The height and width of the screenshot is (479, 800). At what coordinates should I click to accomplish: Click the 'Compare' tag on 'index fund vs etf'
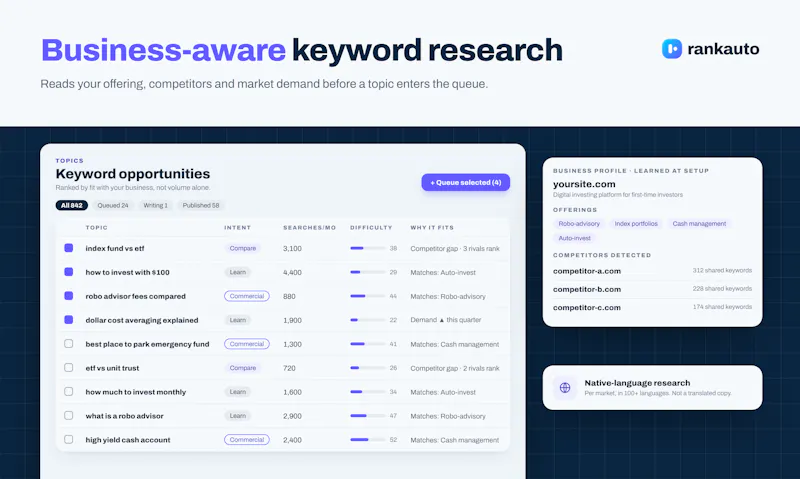click(242, 248)
